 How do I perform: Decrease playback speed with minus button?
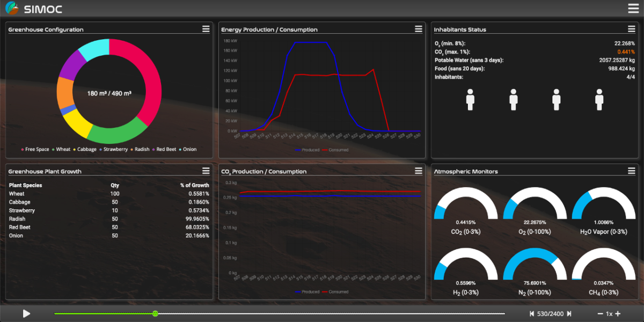600,314
